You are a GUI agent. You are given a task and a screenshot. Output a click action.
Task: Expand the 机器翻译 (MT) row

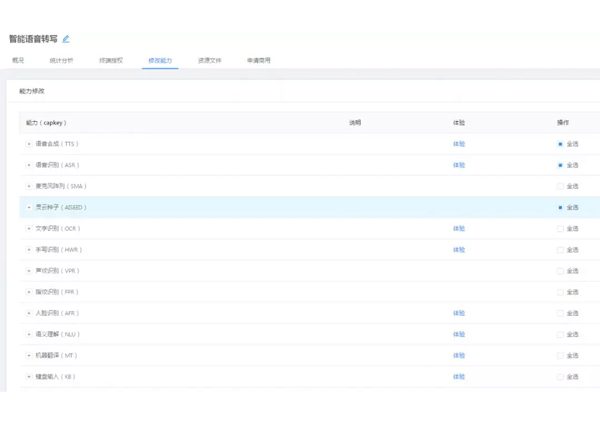(x=29, y=356)
